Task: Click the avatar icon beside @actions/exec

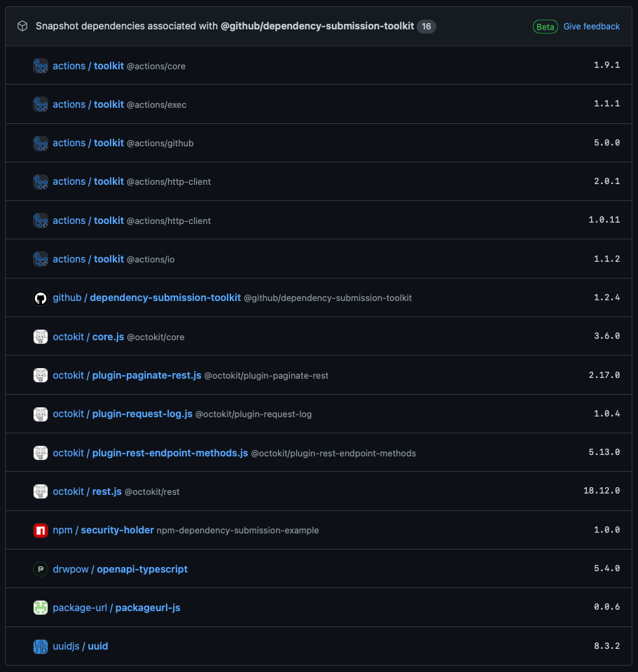Action: (41, 104)
